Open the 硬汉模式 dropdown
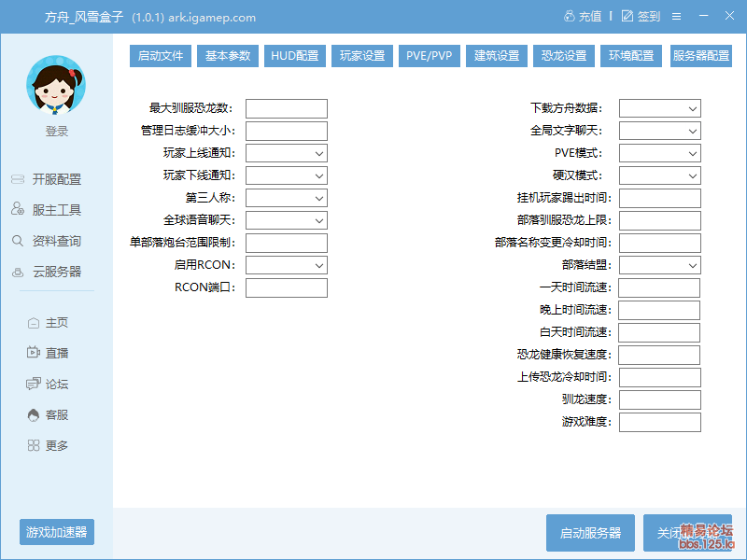Viewport: 747px width, 560px height. click(x=659, y=175)
